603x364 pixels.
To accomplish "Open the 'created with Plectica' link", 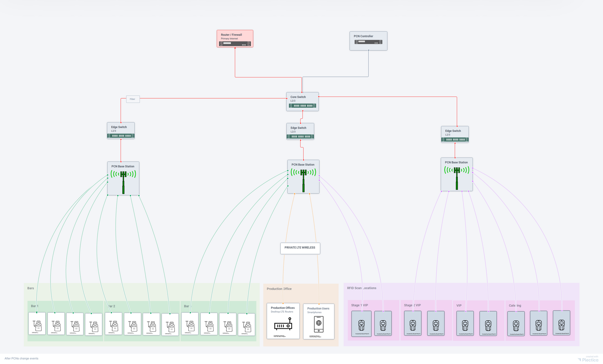I will [x=588, y=359].
